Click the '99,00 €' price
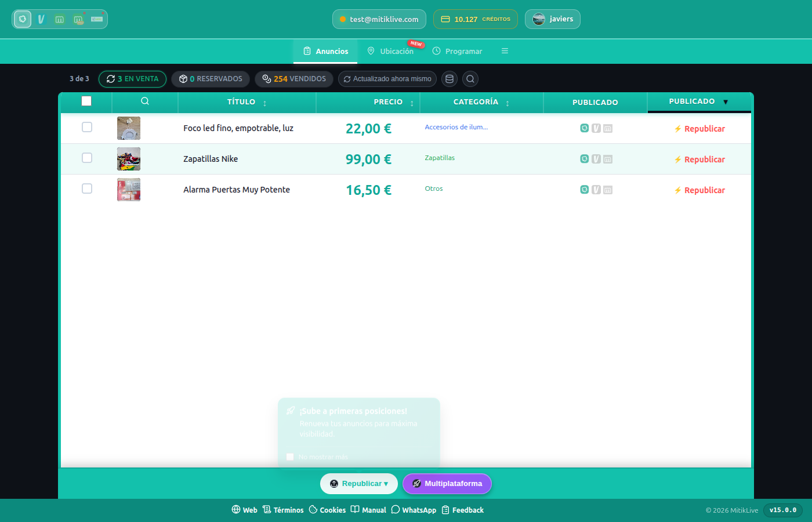This screenshot has width=812, height=522. pos(368,159)
